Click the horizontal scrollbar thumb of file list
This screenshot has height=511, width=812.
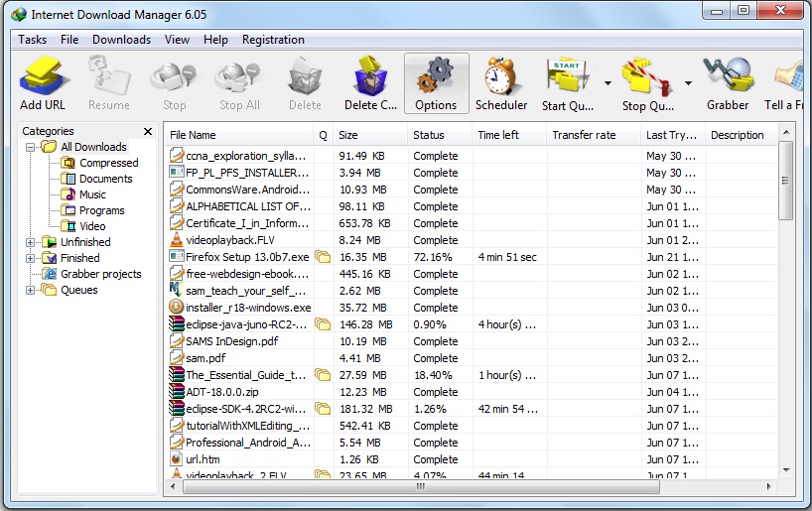[x=421, y=486]
